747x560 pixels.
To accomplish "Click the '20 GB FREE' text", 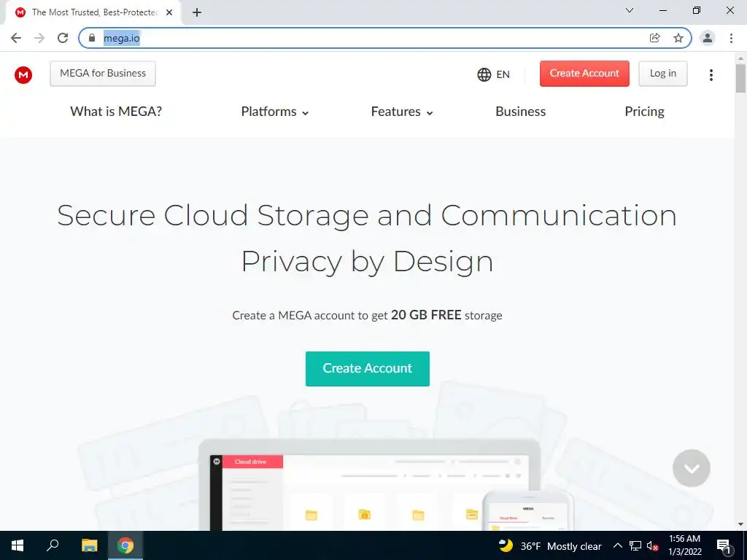I will (426, 315).
